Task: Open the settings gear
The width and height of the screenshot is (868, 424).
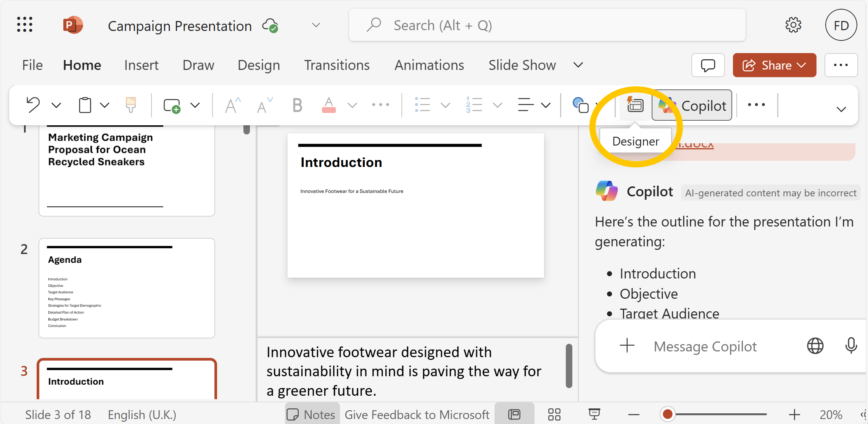Action: pos(793,25)
